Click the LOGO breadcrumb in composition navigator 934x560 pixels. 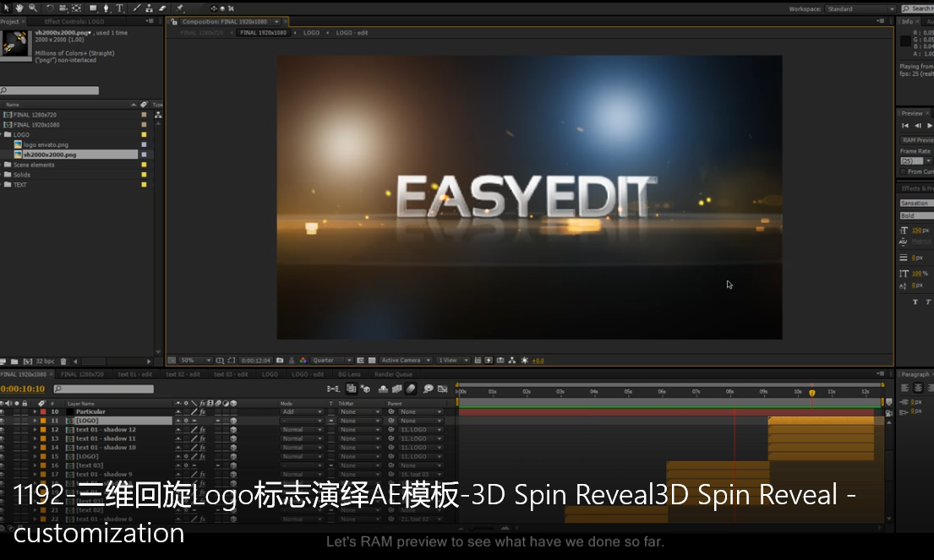(312, 33)
